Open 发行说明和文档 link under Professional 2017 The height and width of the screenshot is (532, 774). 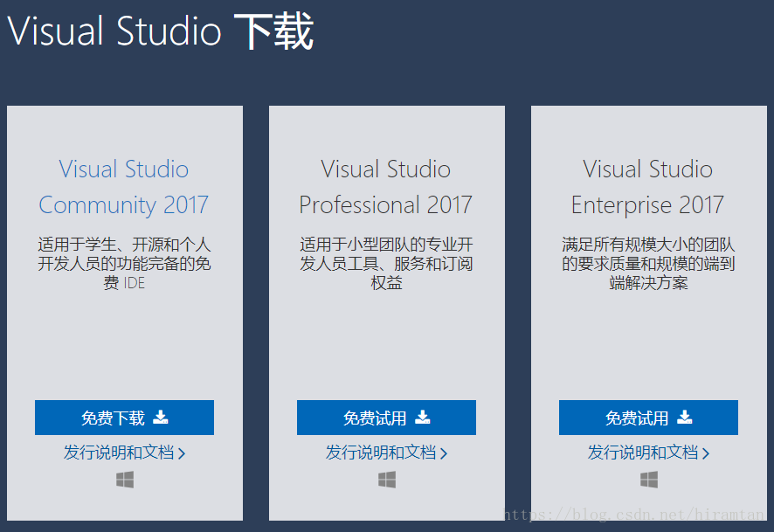386,453
